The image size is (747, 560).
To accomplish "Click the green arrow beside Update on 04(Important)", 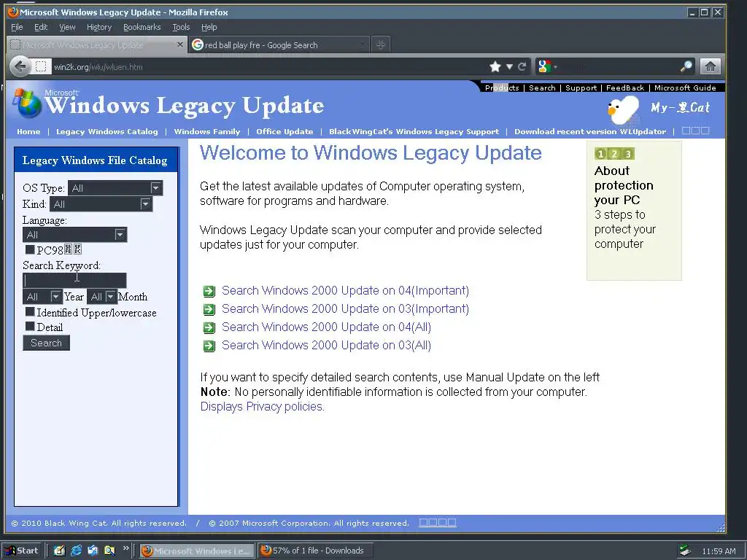I will click(x=209, y=291).
